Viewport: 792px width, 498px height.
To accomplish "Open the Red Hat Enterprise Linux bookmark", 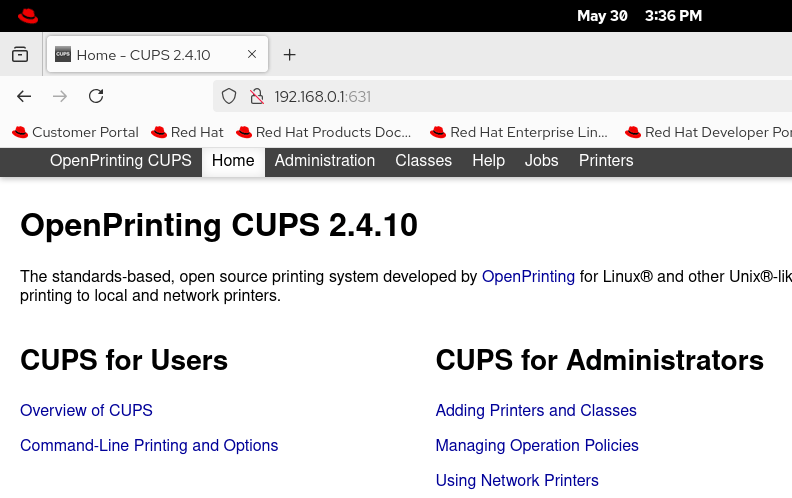I will (x=519, y=132).
